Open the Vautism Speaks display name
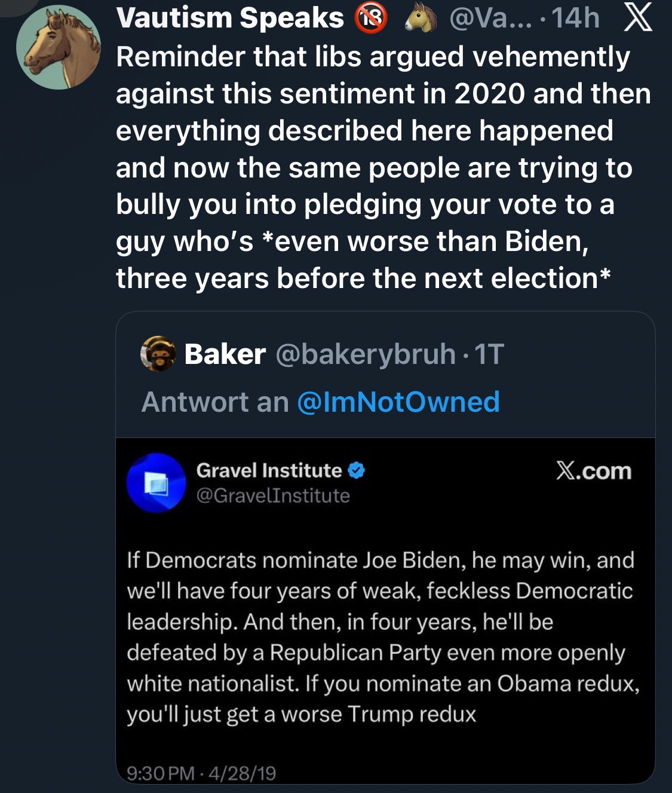 point(230,18)
